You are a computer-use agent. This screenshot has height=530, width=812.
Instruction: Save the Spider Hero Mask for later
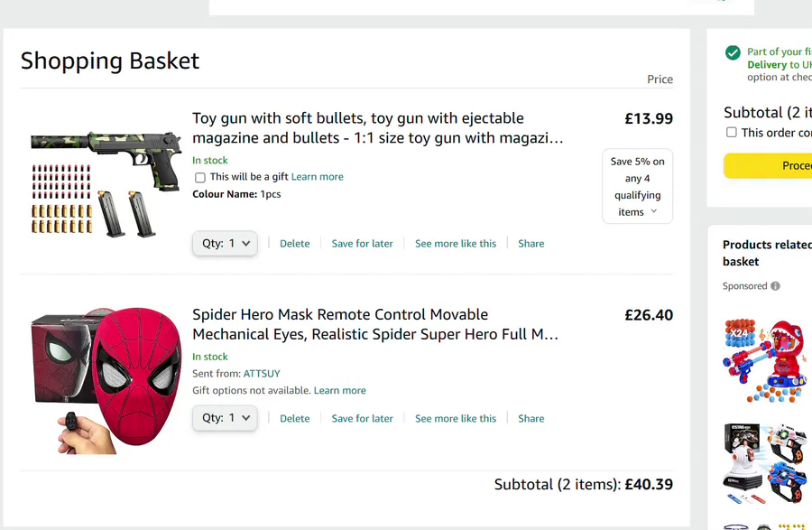pyautogui.click(x=362, y=419)
